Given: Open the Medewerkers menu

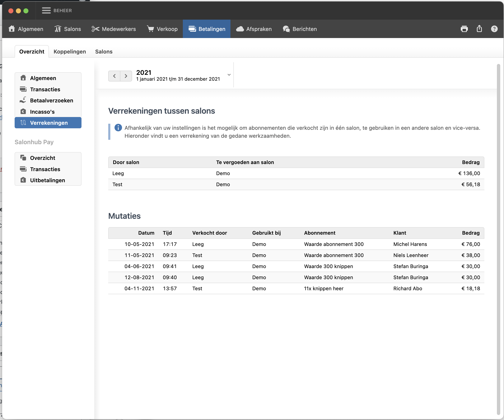Looking at the screenshot, I should coord(114,29).
